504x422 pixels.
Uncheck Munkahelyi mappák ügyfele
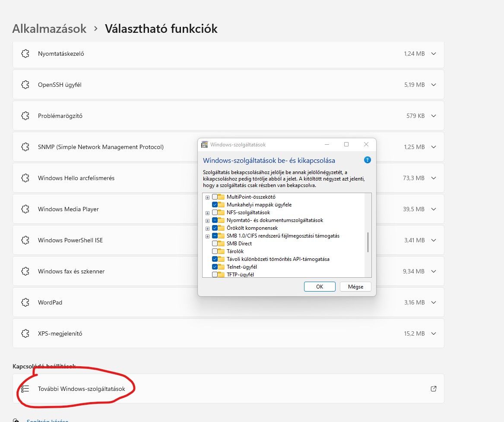pos(215,204)
